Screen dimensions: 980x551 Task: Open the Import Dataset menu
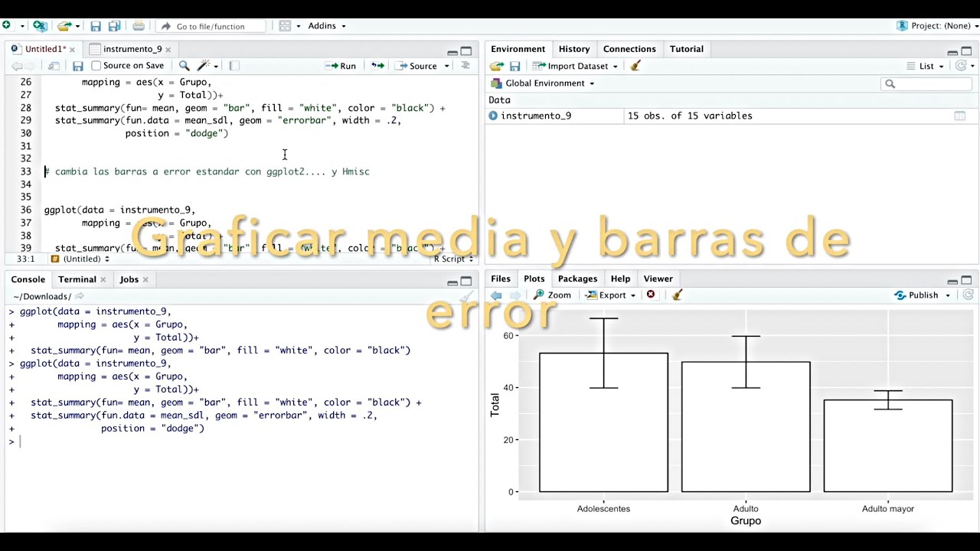coord(575,66)
